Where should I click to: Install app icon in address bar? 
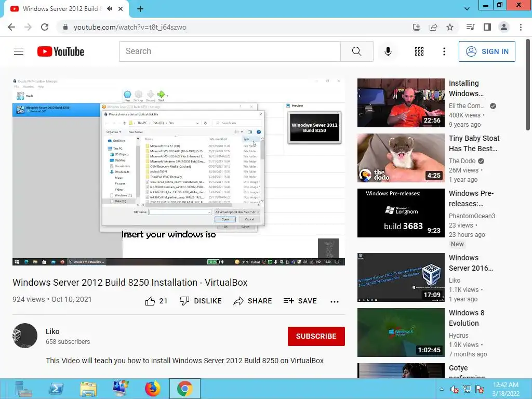417,27
